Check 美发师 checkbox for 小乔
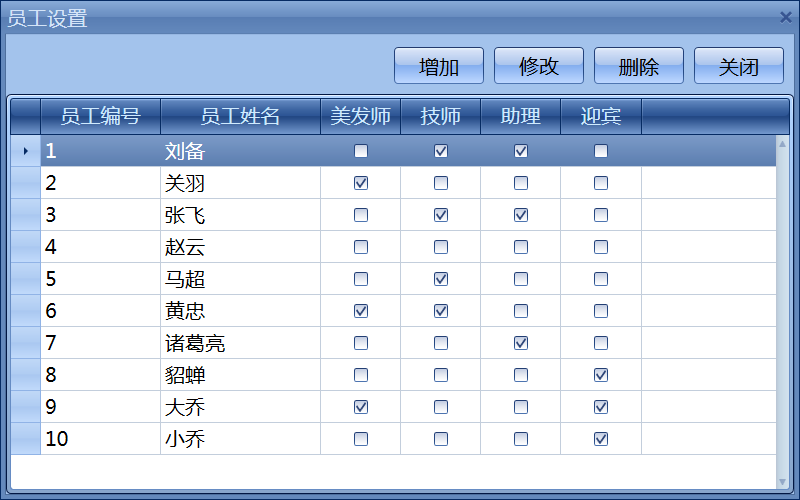This screenshot has width=800, height=500. 361,439
